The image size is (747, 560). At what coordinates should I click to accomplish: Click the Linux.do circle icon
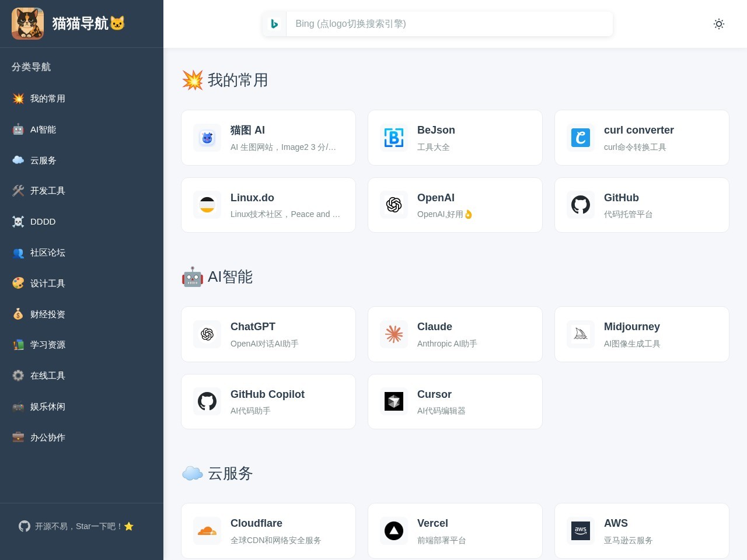pyautogui.click(x=207, y=205)
